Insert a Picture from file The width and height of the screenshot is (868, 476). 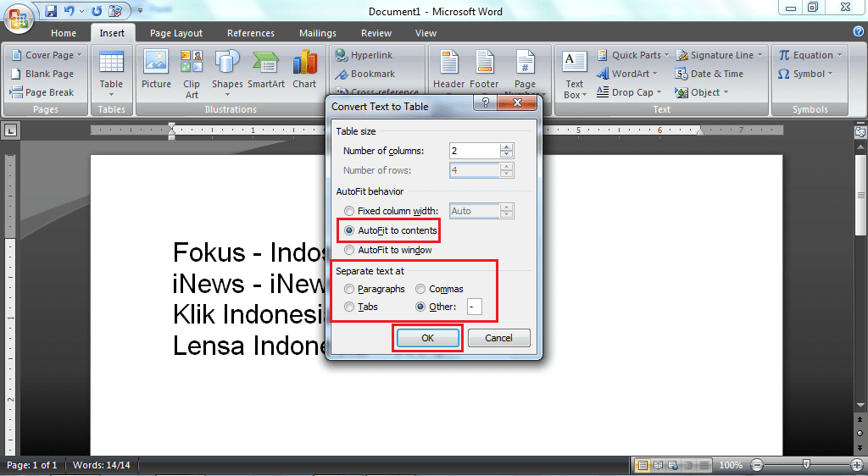pyautogui.click(x=156, y=69)
